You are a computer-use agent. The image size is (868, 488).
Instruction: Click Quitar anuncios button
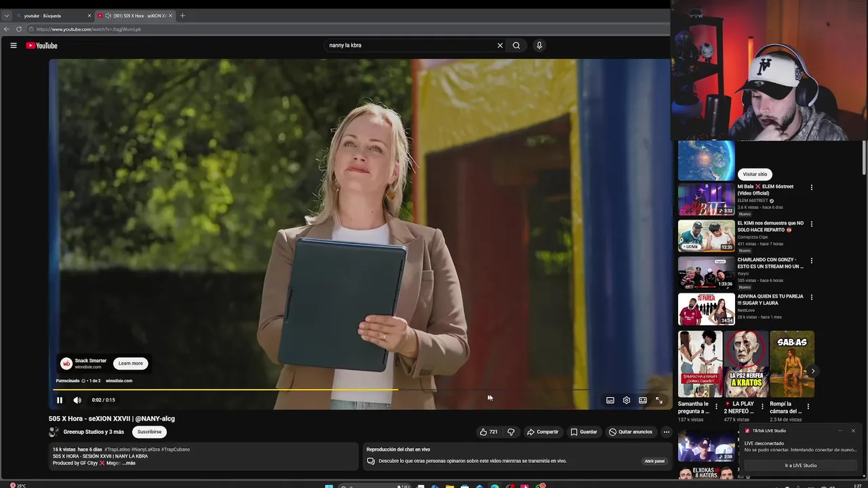630,432
